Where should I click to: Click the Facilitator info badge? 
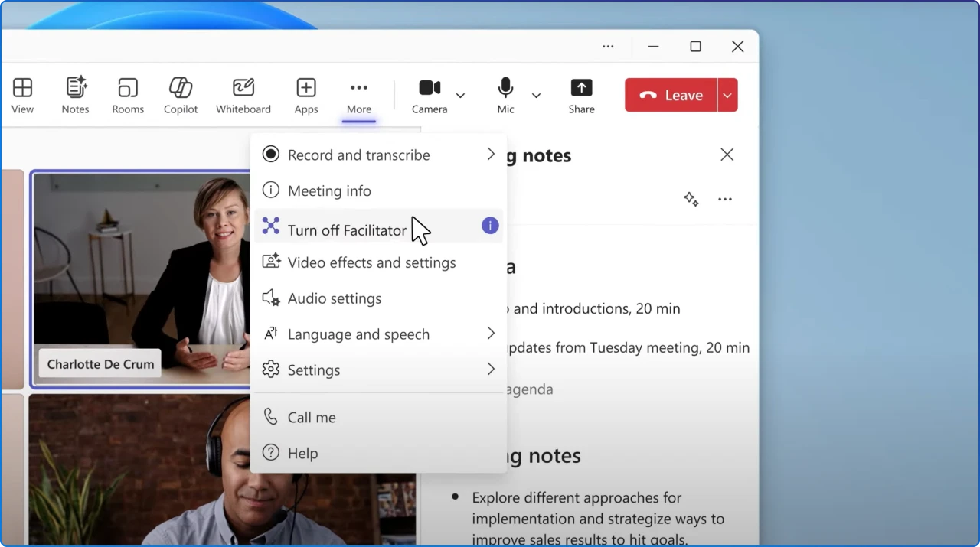point(490,226)
